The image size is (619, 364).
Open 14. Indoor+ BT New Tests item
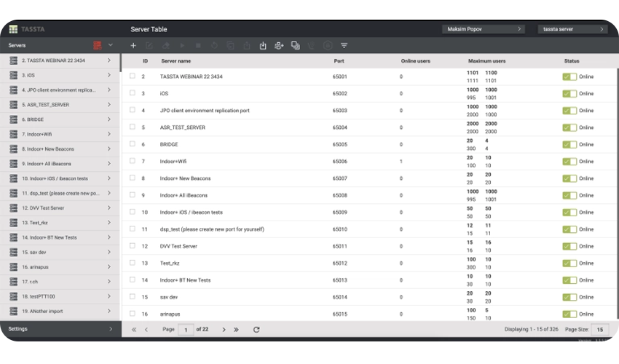[60, 237]
